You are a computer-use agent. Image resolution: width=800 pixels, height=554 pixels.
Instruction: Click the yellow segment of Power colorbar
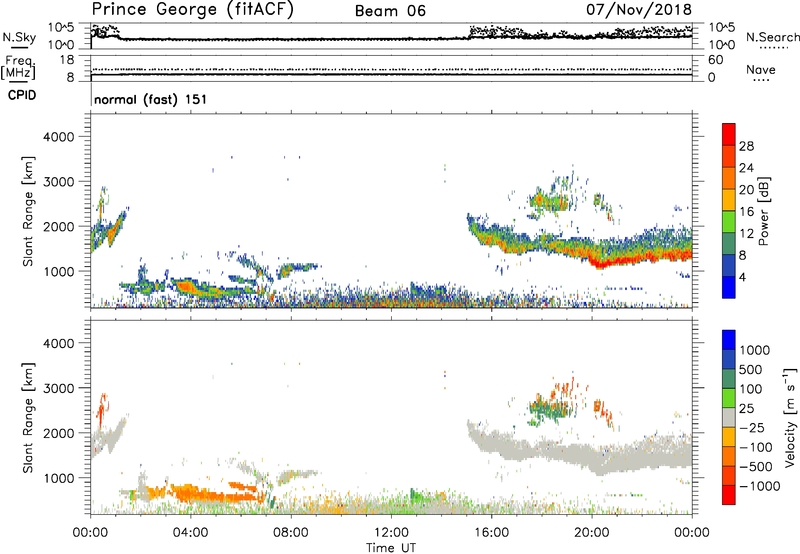pos(729,199)
